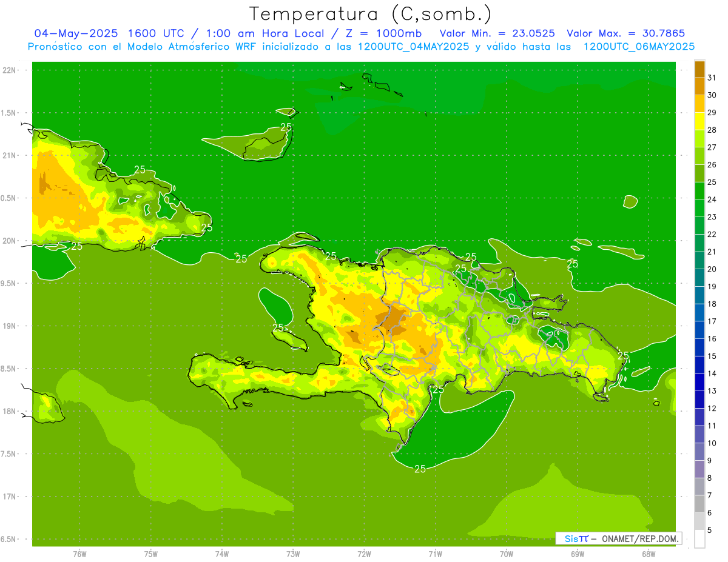
Task: Click the blue legend swatch between 16 and 17
Action: tap(699, 330)
